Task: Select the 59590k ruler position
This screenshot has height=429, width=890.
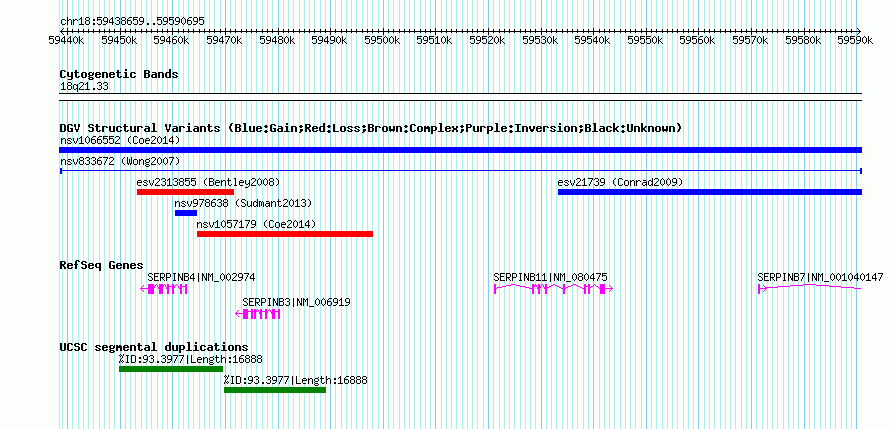Action: 857,40
